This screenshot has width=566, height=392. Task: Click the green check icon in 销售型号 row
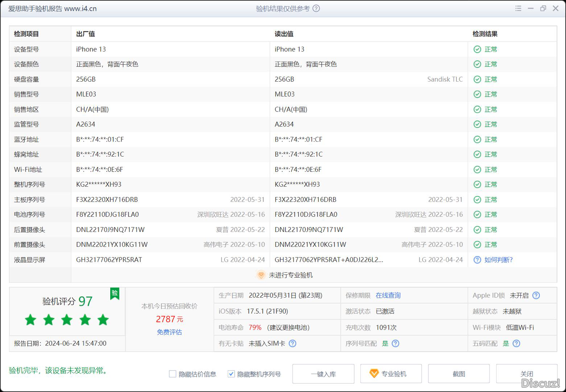coord(477,94)
